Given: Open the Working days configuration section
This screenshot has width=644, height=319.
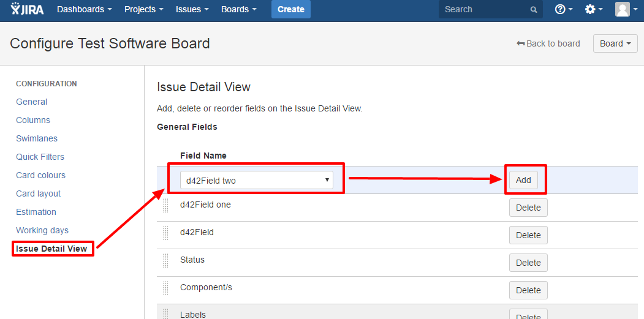Looking at the screenshot, I should point(42,230).
